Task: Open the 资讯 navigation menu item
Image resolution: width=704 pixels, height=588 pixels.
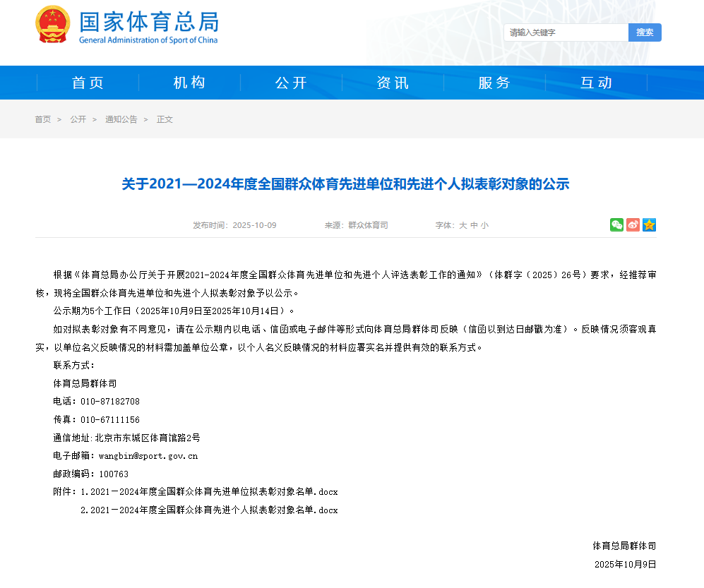Action: pos(393,83)
